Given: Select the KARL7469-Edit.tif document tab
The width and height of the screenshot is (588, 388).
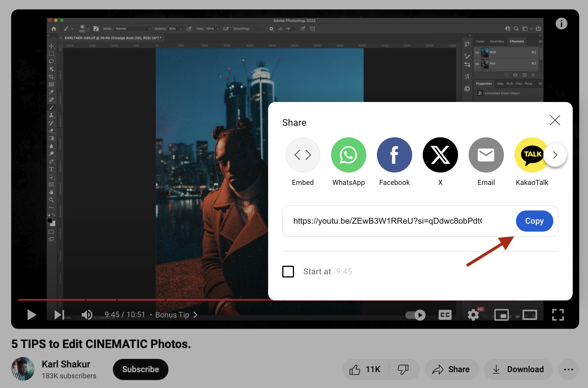Looking at the screenshot, I should (111, 38).
